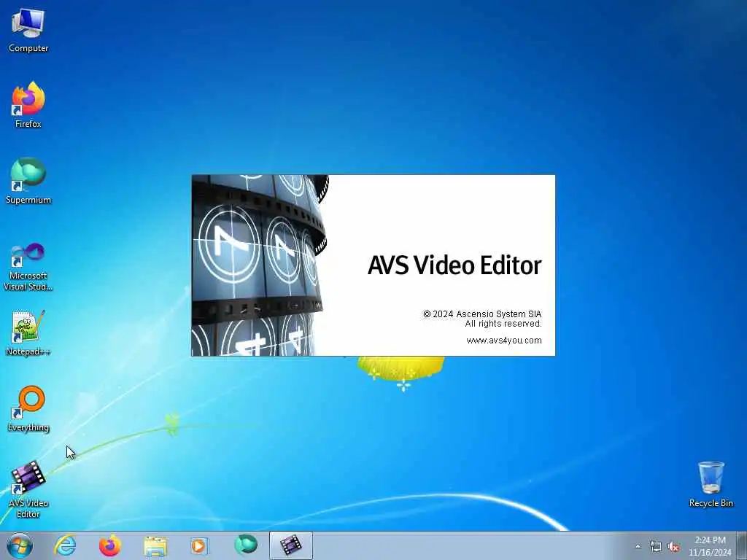
Task: Open Windows Media Player from the taskbar
Action: click(199, 545)
